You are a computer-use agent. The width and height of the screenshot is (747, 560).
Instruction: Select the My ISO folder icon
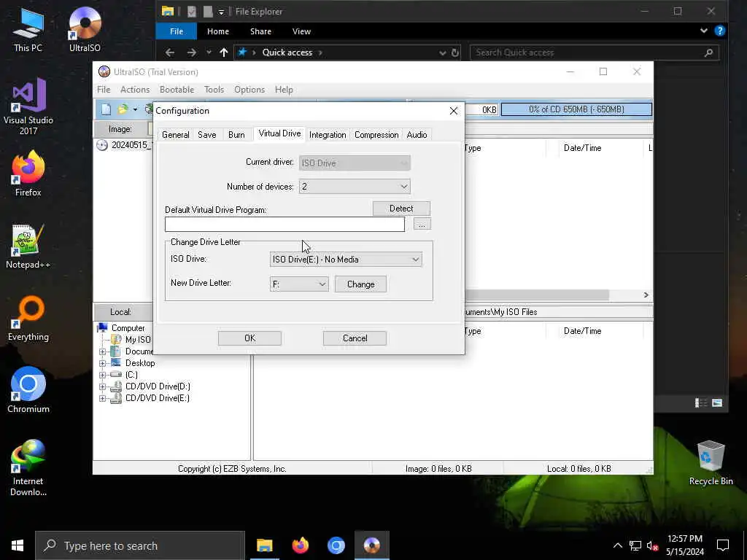point(116,339)
